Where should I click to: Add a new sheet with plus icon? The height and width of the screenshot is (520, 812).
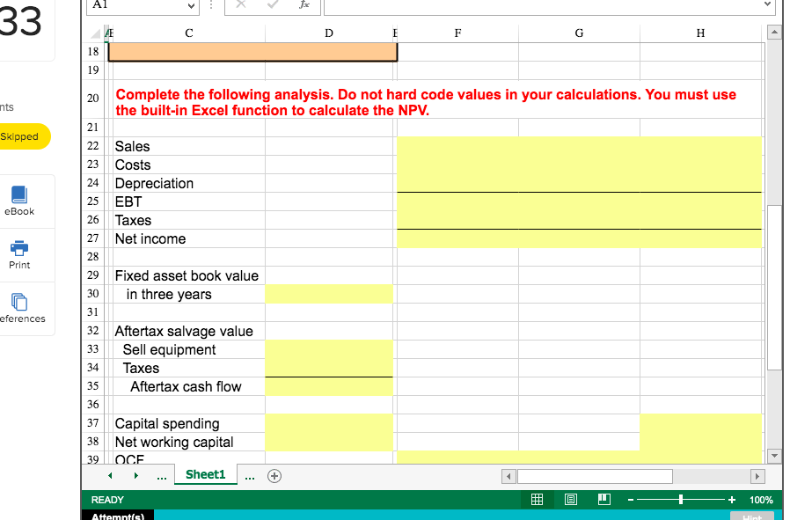point(274,475)
